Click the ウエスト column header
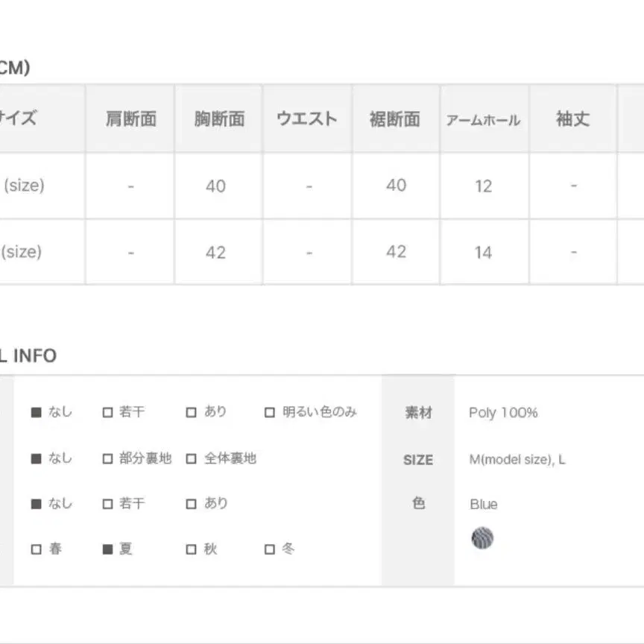The image size is (644, 644). pyautogui.click(x=307, y=119)
